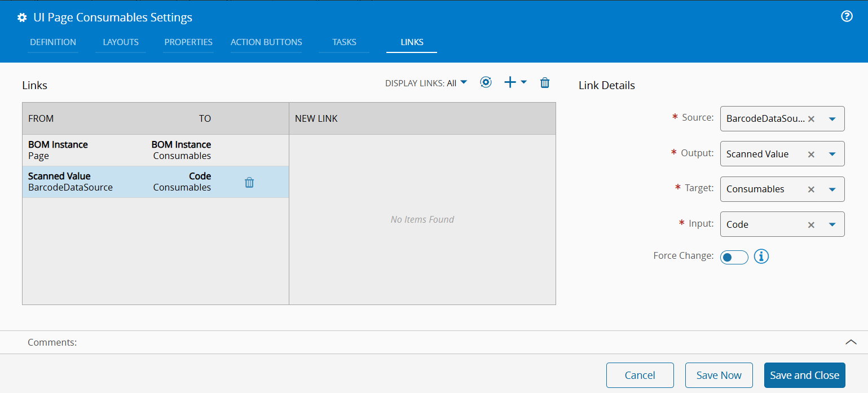Clear the Source field value
Screen dimensions: 868x393
pyautogui.click(x=811, y=119)
